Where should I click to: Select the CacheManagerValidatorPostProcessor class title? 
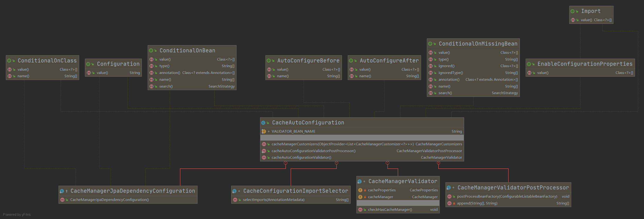(513, 188)
